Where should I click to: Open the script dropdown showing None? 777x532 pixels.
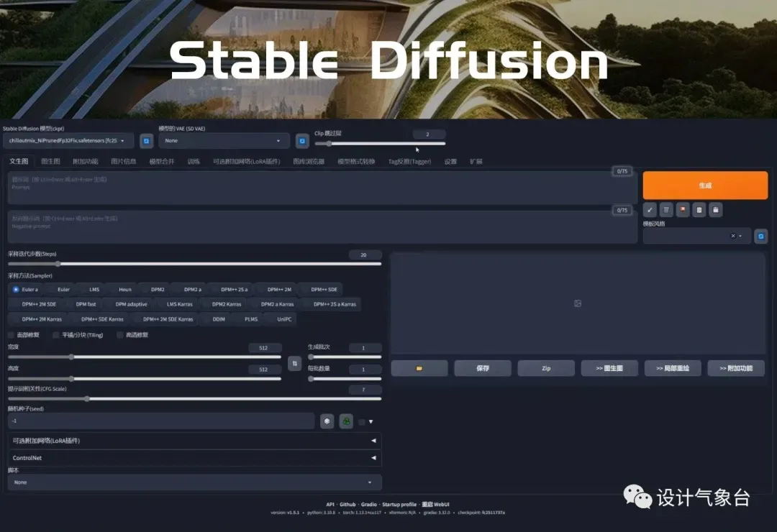coord(195,482)
